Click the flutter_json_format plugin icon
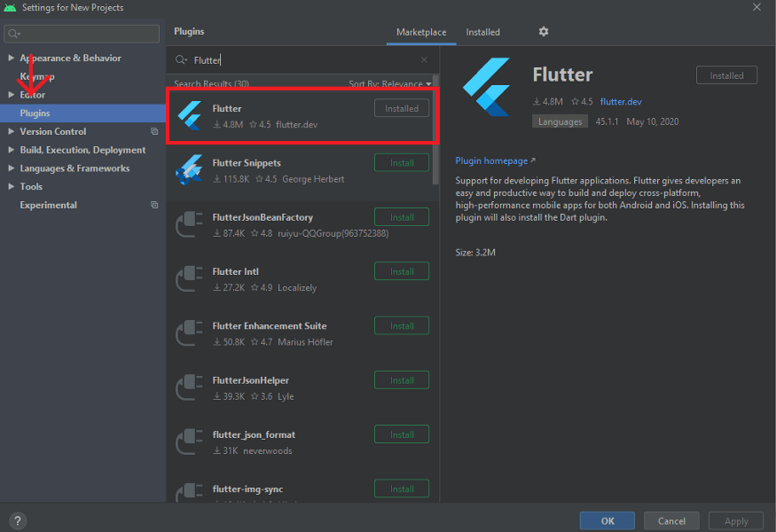 coord(190,442)
